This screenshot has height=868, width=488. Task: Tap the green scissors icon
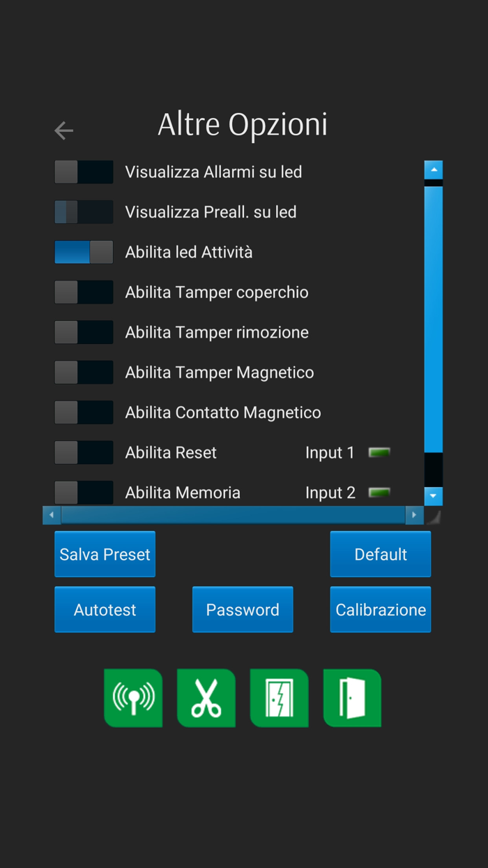click(x=206, y=698)
